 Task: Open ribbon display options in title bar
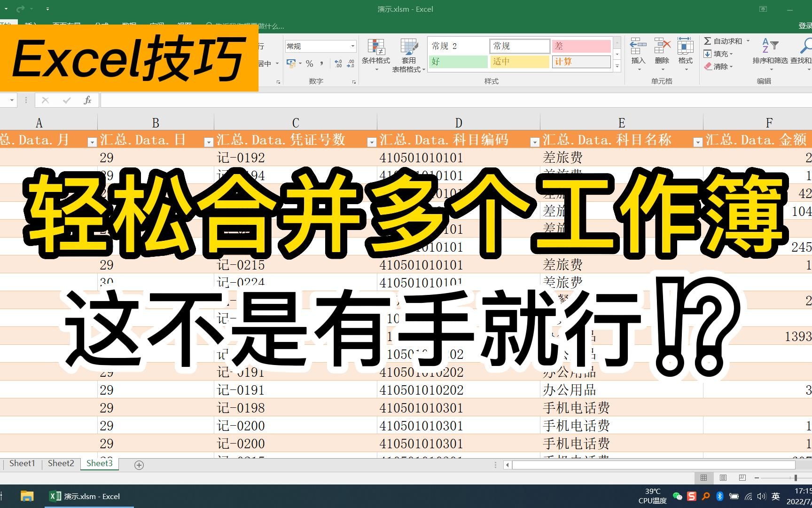(763, 9)
